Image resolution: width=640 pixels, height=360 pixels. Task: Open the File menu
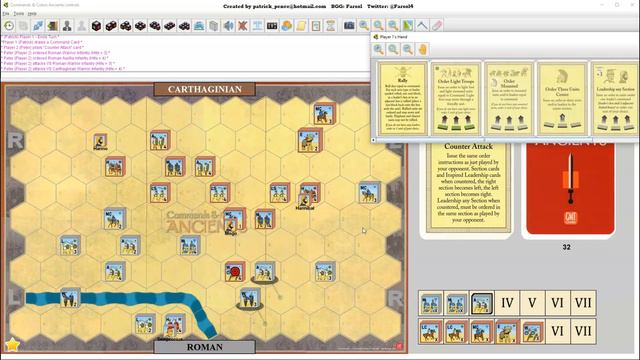6,13
